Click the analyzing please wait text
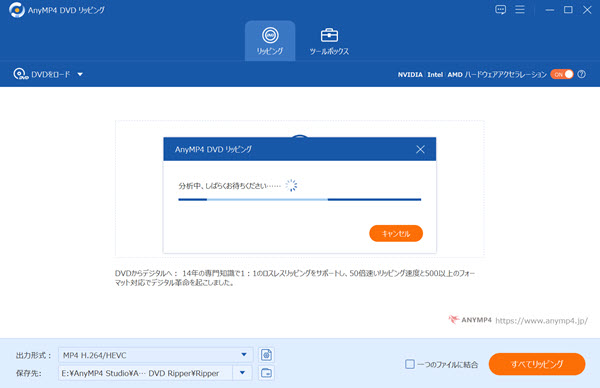The height and width of the screenshot is (388, 600). click(230, 186)
